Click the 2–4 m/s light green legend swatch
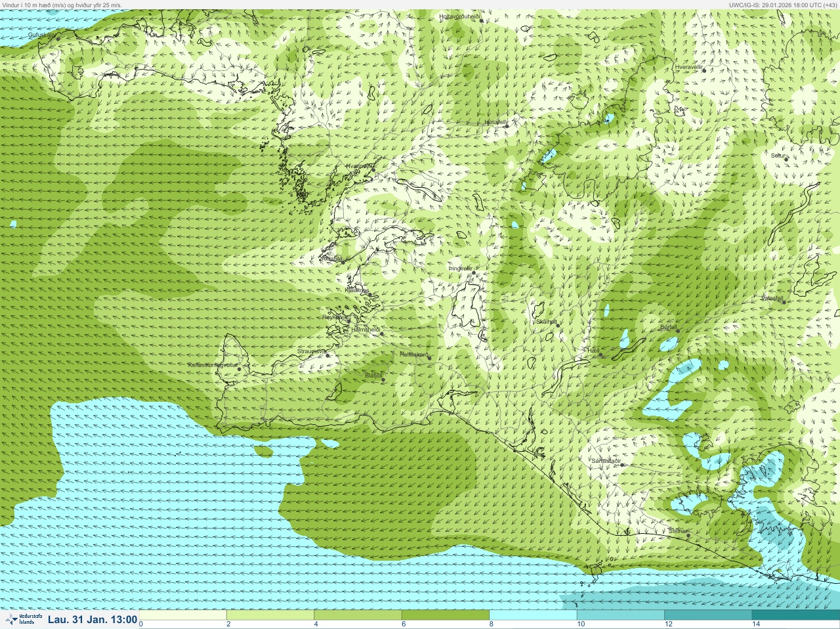Viewport: 840px width, 629px height. 270,615
